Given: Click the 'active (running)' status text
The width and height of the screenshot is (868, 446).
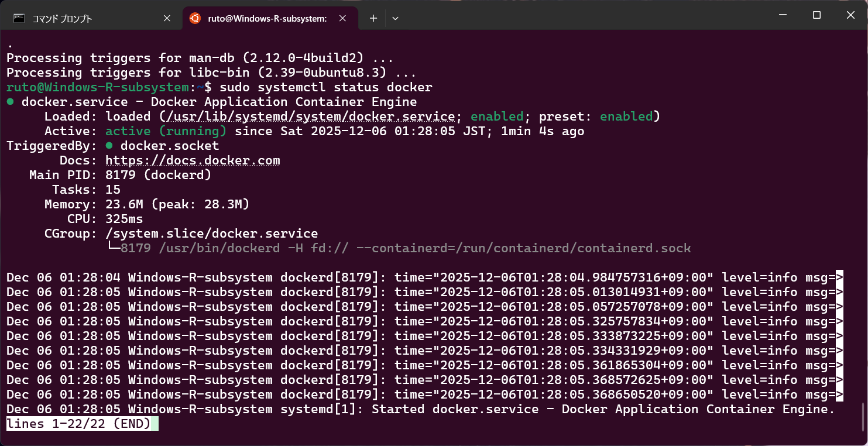Looking at the screenshot, I should click(166, 131).
